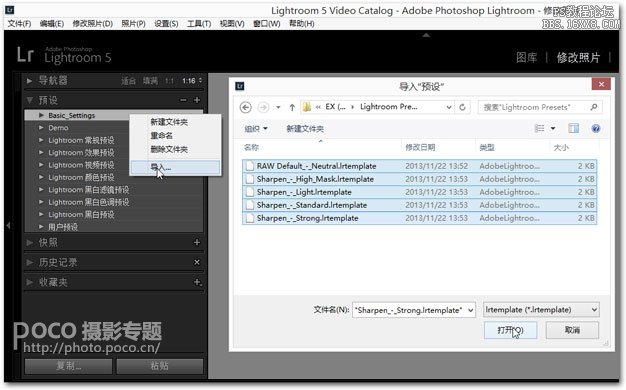Click the search magnifier icon
626x390 pixels.
(x=594, y=107)
